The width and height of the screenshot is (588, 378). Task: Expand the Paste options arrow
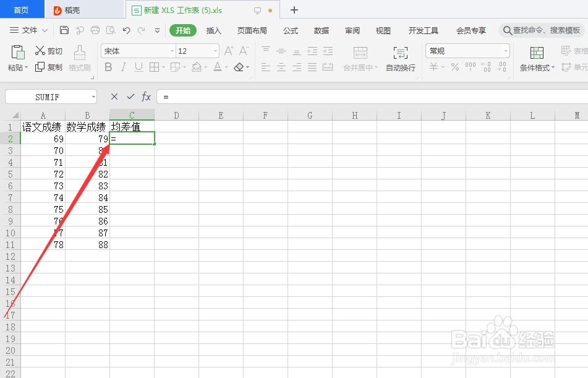point(26,68)
